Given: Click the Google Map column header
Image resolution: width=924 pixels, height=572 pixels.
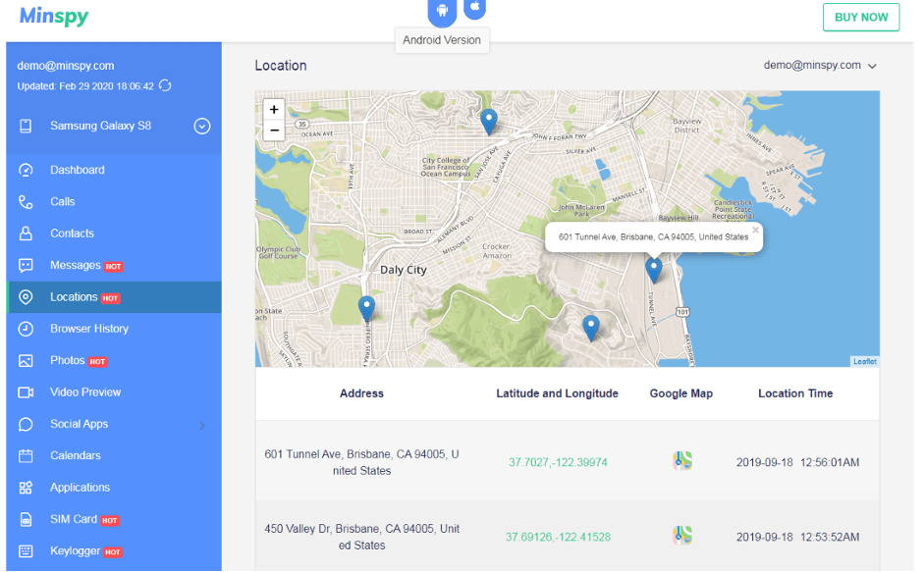Looking at the screenshot, I should point(681,393).
